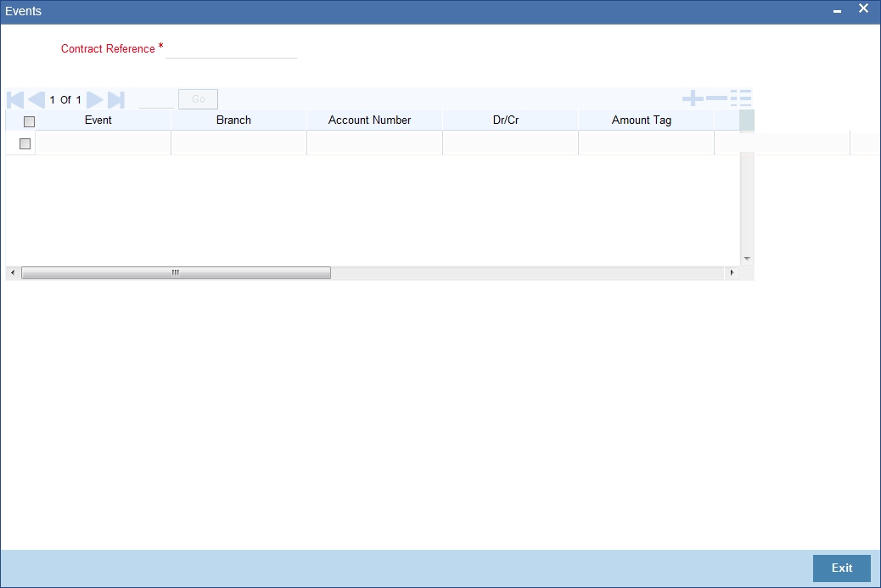This screenshot has height=588, width=881.
Task: Jump to last page of records
Action: pyautogui.click(x=115, y=100)
